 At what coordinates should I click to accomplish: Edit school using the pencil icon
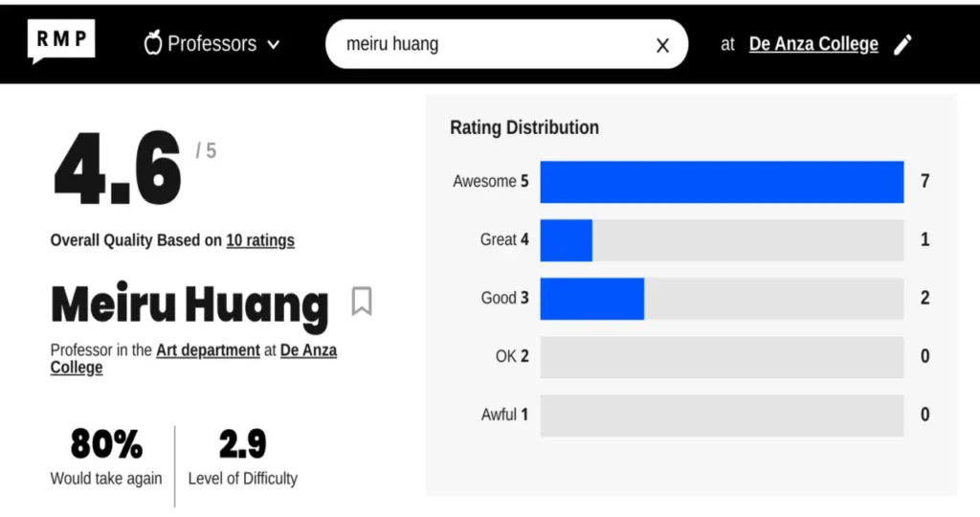(902, 44)
